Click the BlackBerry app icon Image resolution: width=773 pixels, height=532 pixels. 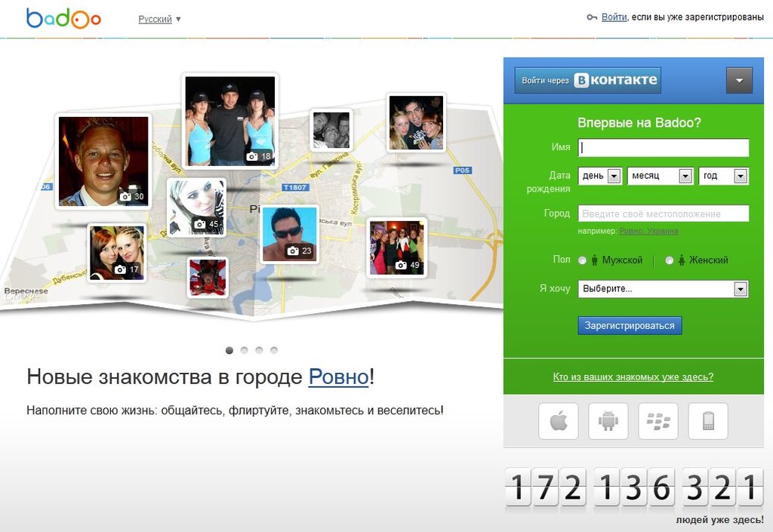tap(658, 421)
